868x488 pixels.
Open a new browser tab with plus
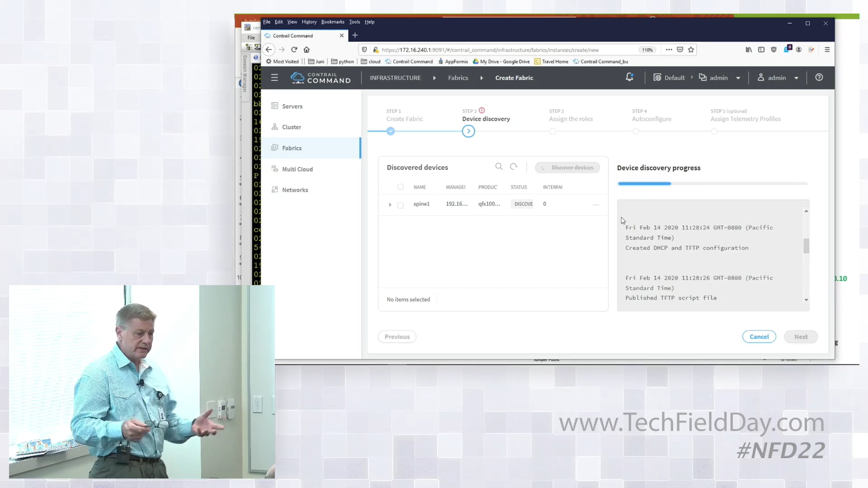tap(355, 35)
